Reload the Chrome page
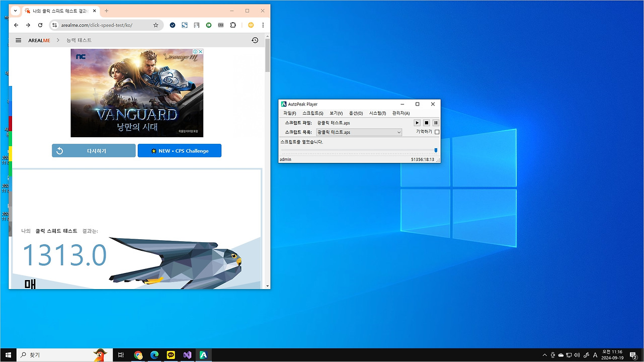The image size is (644, 362). click(x=40, y=25)
